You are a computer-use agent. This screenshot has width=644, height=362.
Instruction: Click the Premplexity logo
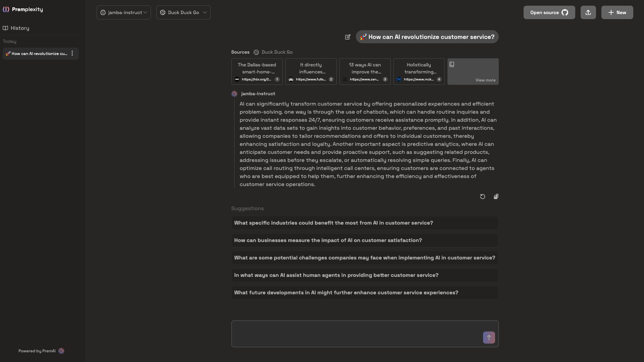[x=23, y=9]
